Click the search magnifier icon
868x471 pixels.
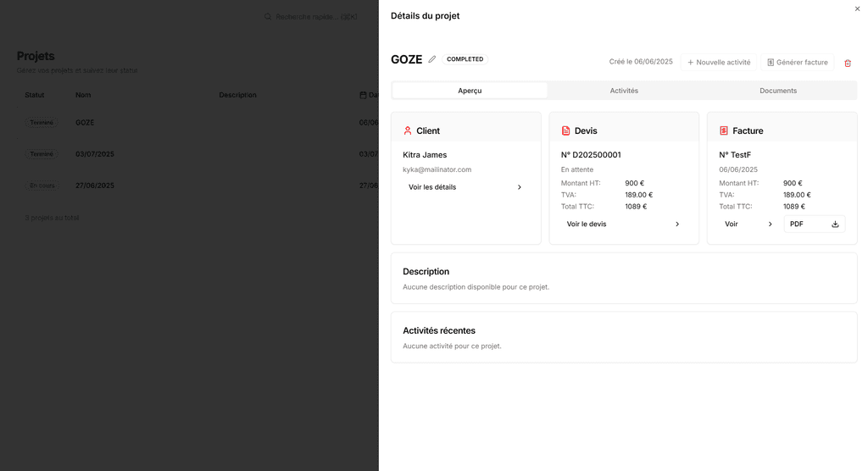(268, 16)
